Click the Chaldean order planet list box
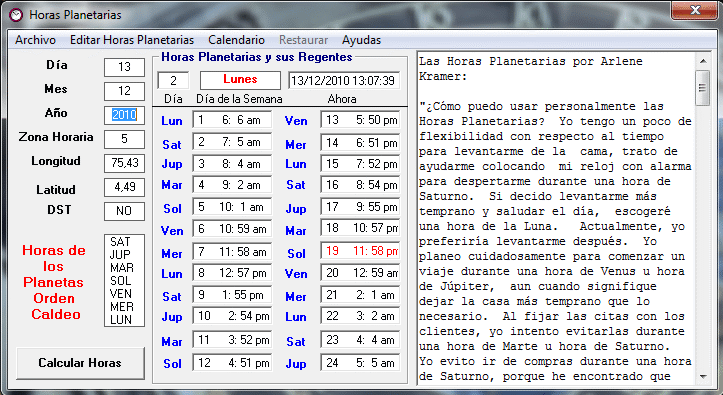The width and height of the screenshot is (723, 395). click(x=124, y=280)
